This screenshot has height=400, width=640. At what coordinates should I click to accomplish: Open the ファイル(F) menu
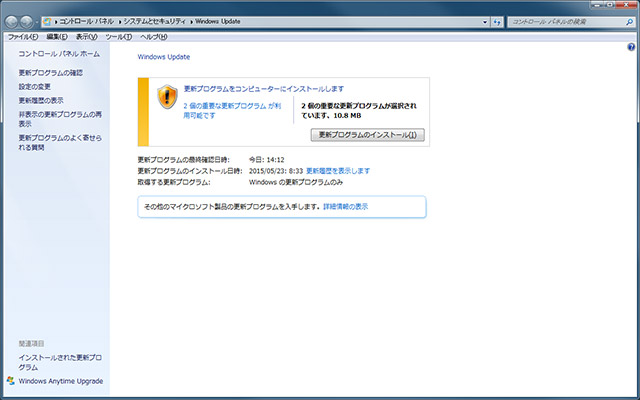click(x=22, y=37)
